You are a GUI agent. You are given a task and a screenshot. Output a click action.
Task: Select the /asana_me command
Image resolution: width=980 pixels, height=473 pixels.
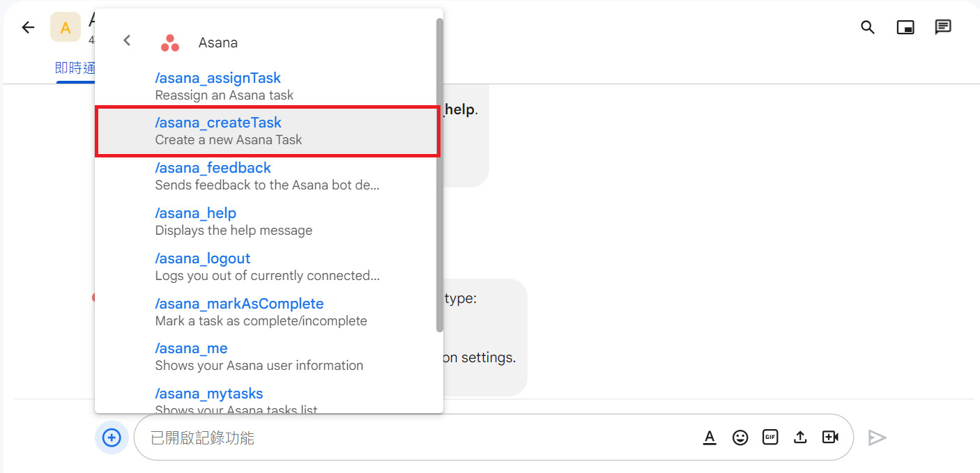pos(268,357)
